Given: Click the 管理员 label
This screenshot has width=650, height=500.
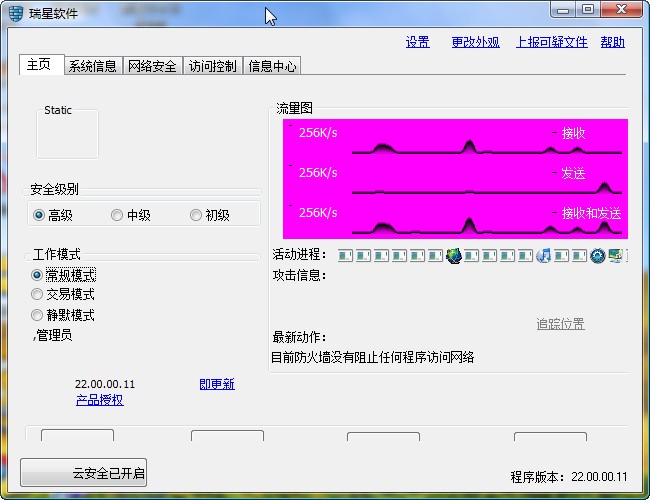Looking at the screenshot, I should point(52,335).
